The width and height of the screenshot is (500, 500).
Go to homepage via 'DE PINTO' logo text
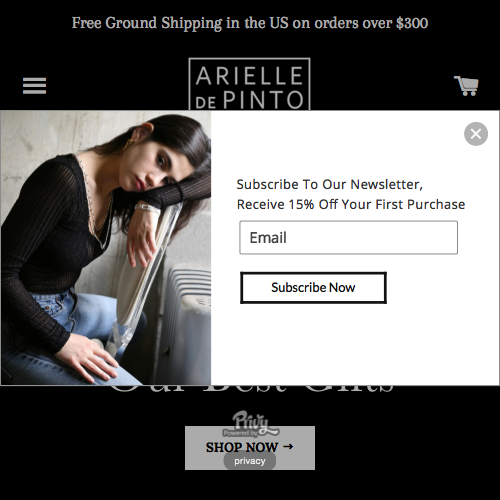click(x=249, y=100)
